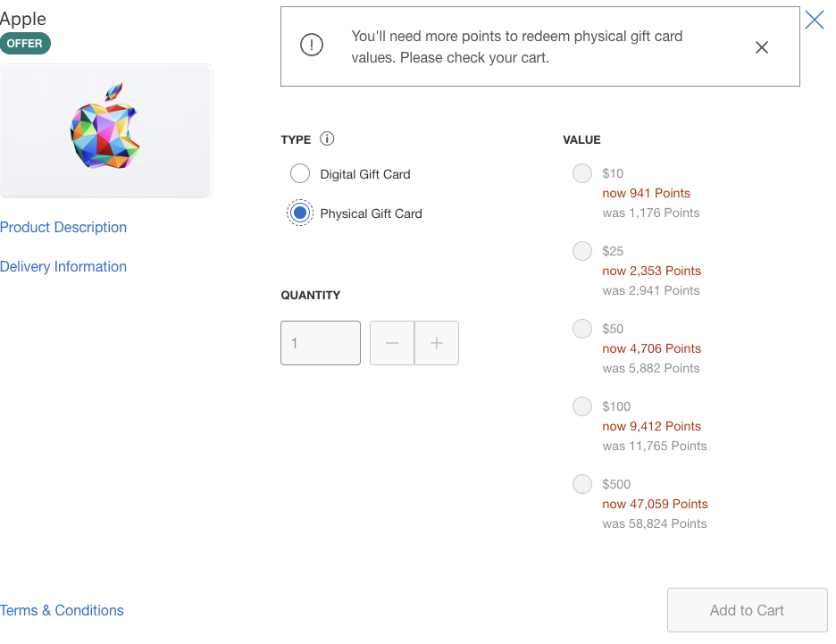The image size is (836, 644).
Task: Decrease quantity using the minus button
Action: [391, 343]
